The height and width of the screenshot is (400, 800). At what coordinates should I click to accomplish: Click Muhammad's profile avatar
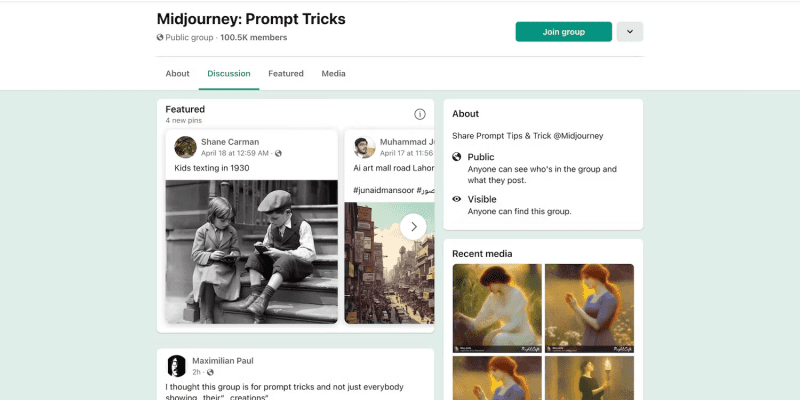point(364,147)
